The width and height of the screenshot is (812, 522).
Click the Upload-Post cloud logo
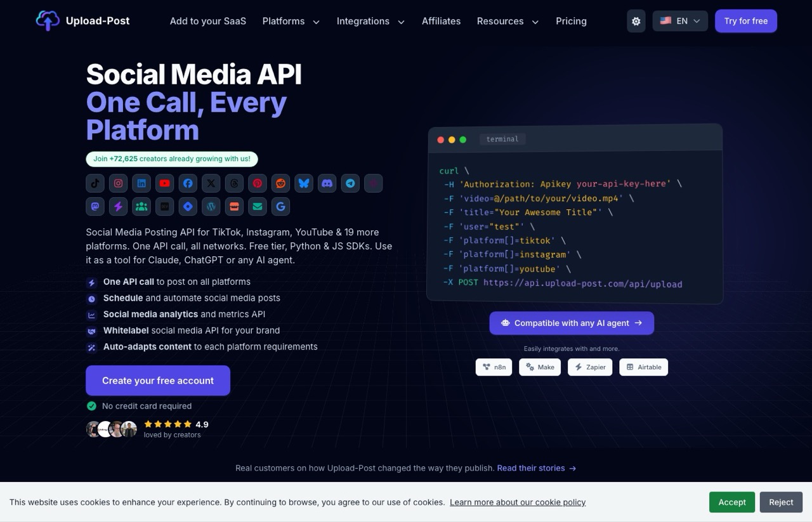[48, 21]
